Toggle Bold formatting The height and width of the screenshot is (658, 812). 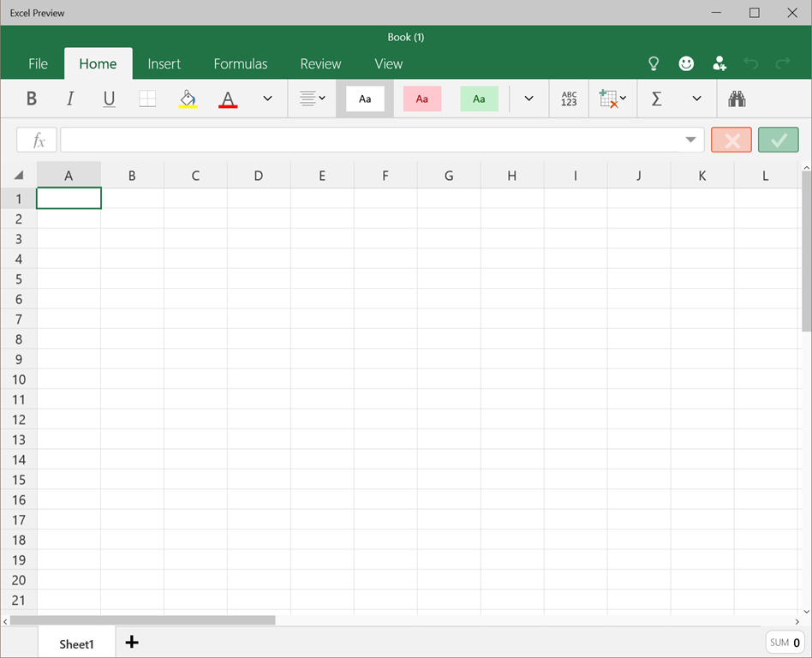(x=32, y=99)
